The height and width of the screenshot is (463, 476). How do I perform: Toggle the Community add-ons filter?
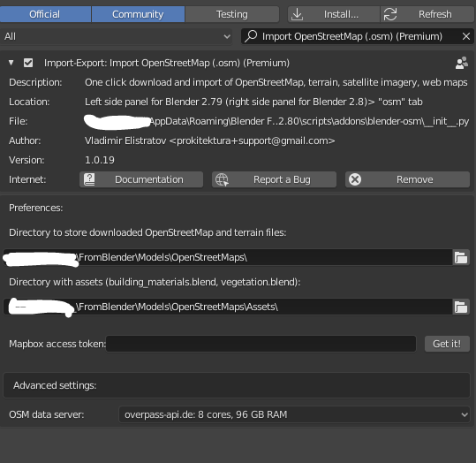(x=138, y=14)
